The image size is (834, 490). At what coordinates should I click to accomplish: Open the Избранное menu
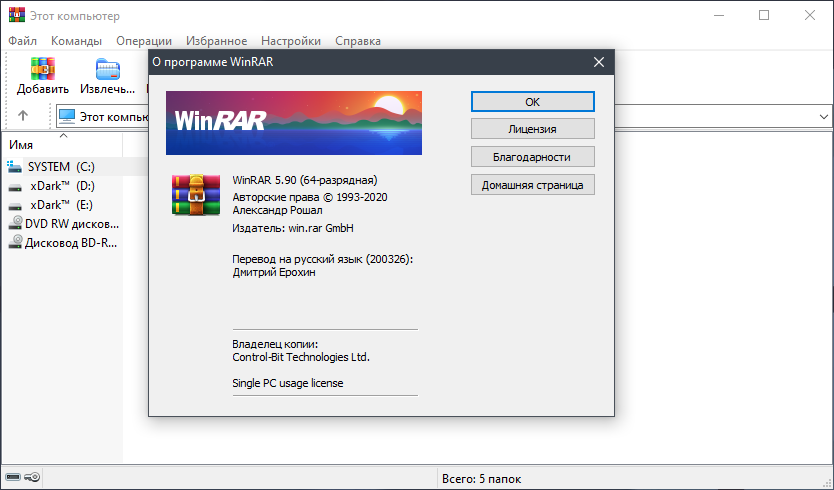(216, 41)
